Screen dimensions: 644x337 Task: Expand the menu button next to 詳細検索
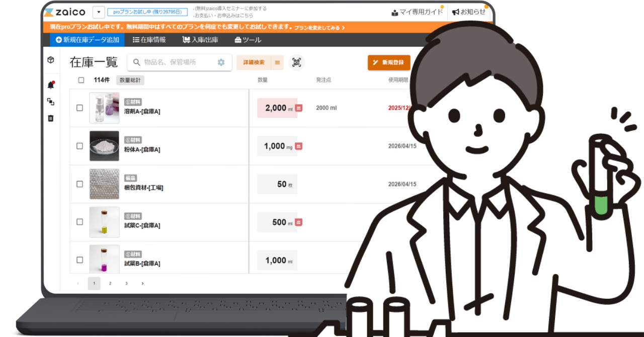277,62
